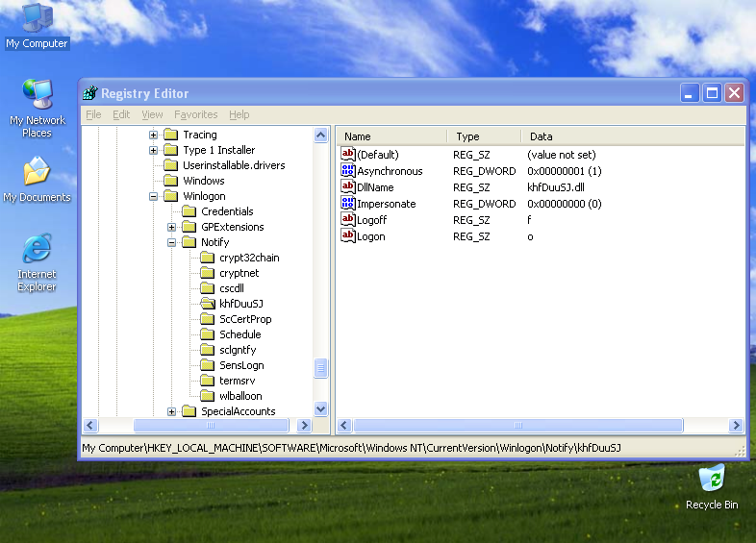This screenshot has height=543, width=756.
Task: Click tree pane scroll down arrow
Action: pos(320,409)
